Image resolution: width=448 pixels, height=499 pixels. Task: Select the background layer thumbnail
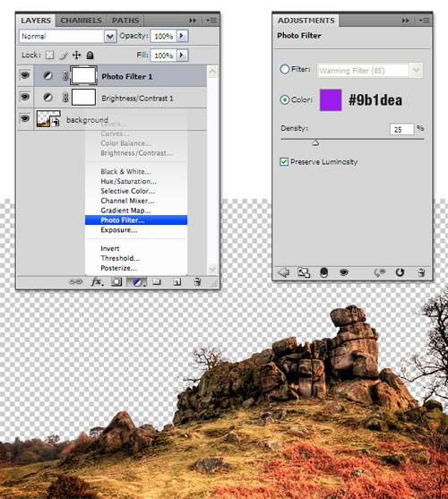click(x=48, y=119)
